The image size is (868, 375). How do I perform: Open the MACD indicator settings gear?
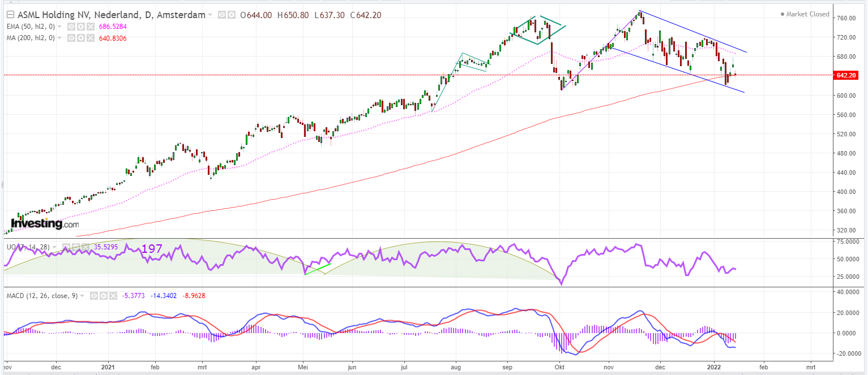point(103,295)
